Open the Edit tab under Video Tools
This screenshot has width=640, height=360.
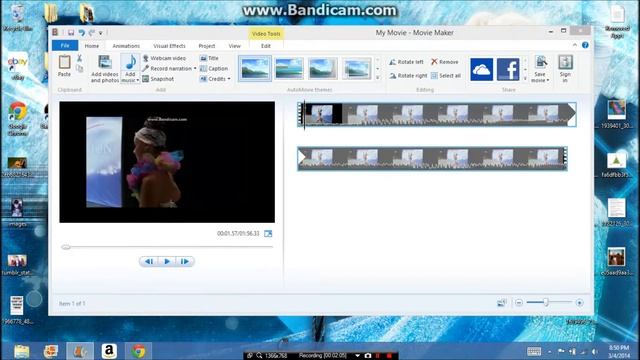point(266,46)
